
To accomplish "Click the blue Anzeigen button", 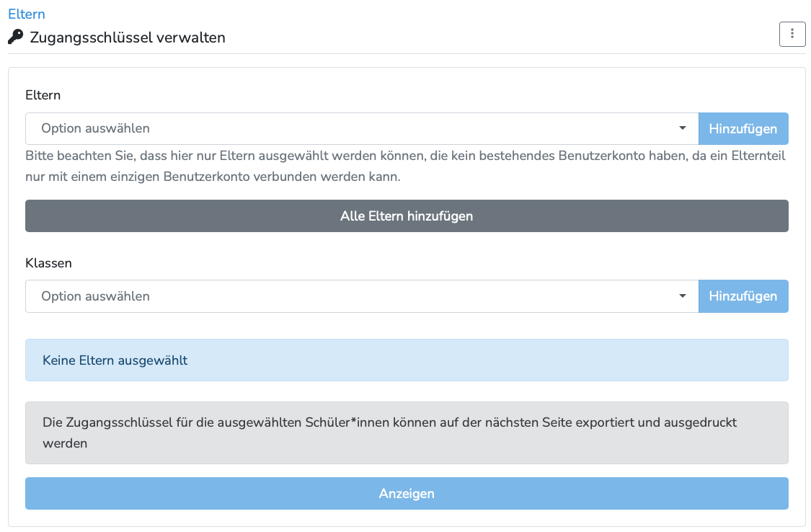I will [407, 494].
